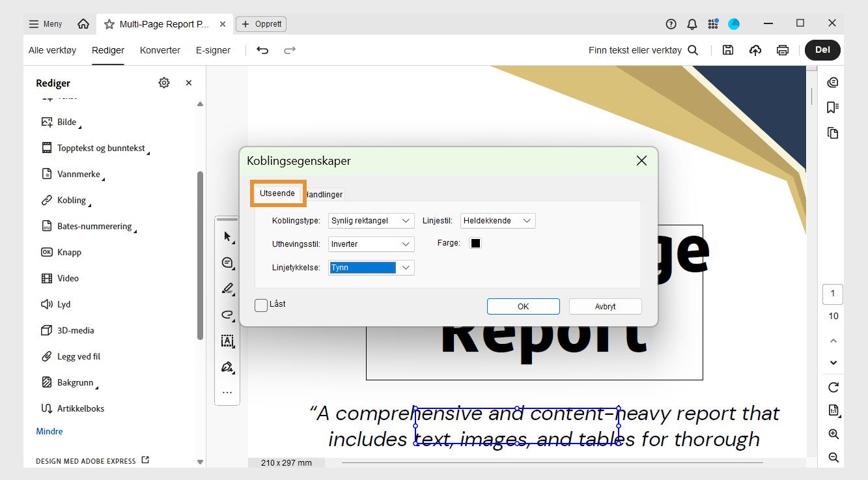868x480 pixels.
Task: Click Finn tekst eller verktøy search
Action: (643, 50)
